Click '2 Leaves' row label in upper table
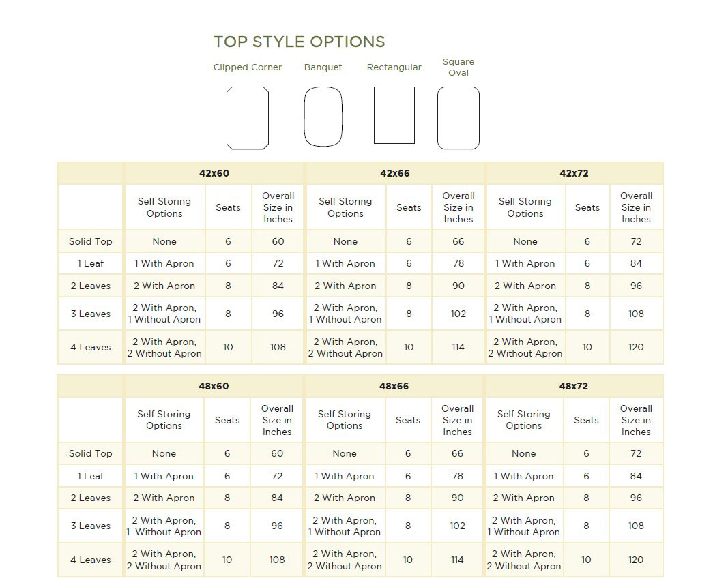Screen dimensions: 728x585 [91, 286]
